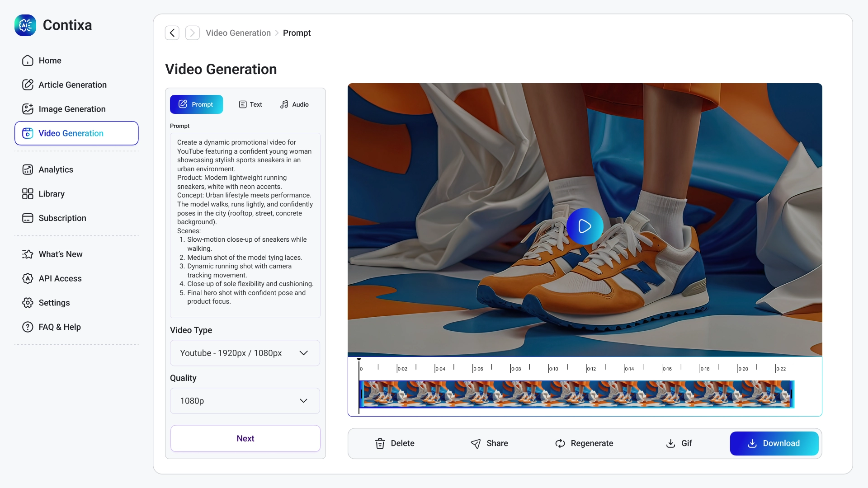868x488 pixels.
Task: Expand the Quality 1080p dropdown
Action: tap(245, 401)
